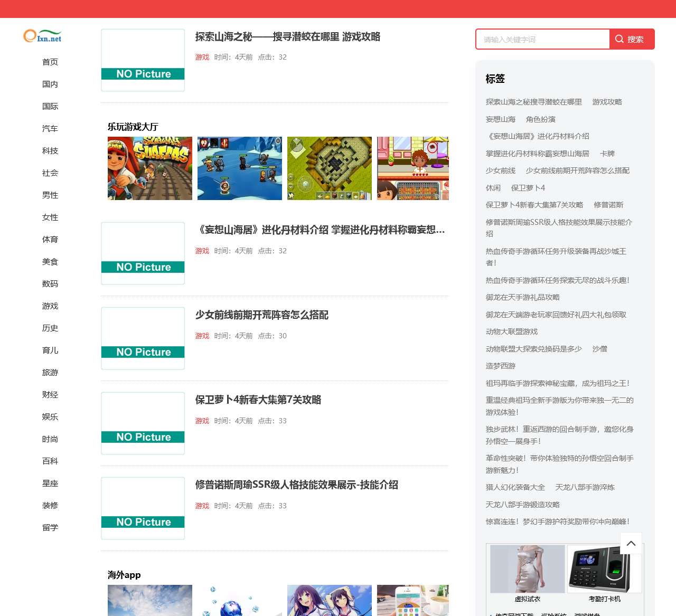Click the 猎人幻化装备大全 tag
676x616 pixels.
[515, 487]
